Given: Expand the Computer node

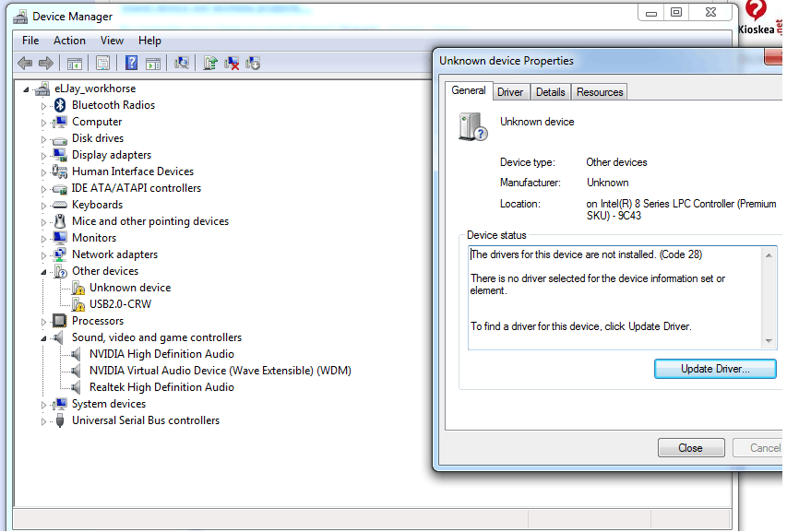Looking at the screenshot, I should click(43, 123).
